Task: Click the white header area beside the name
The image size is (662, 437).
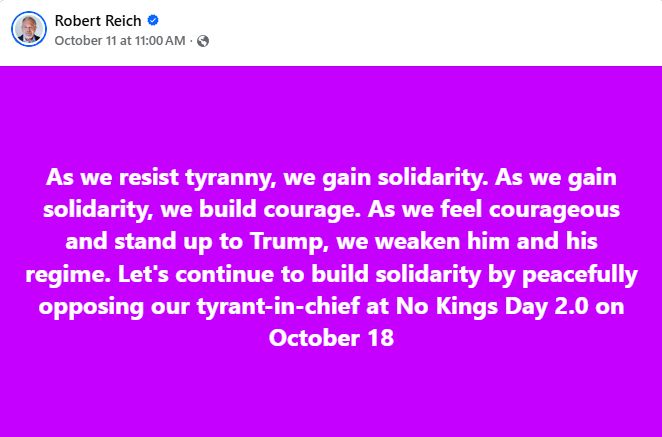Action: point(422,32)
